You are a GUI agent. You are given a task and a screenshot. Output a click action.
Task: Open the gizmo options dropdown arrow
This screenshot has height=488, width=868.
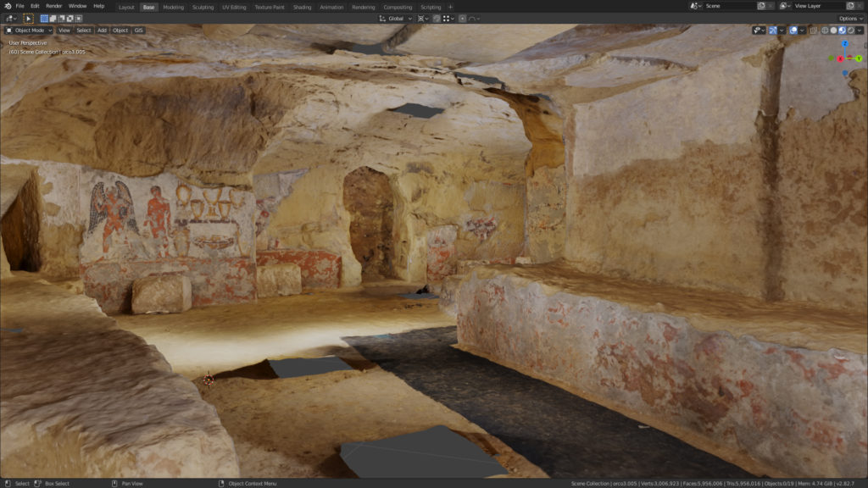pos(782,30)
